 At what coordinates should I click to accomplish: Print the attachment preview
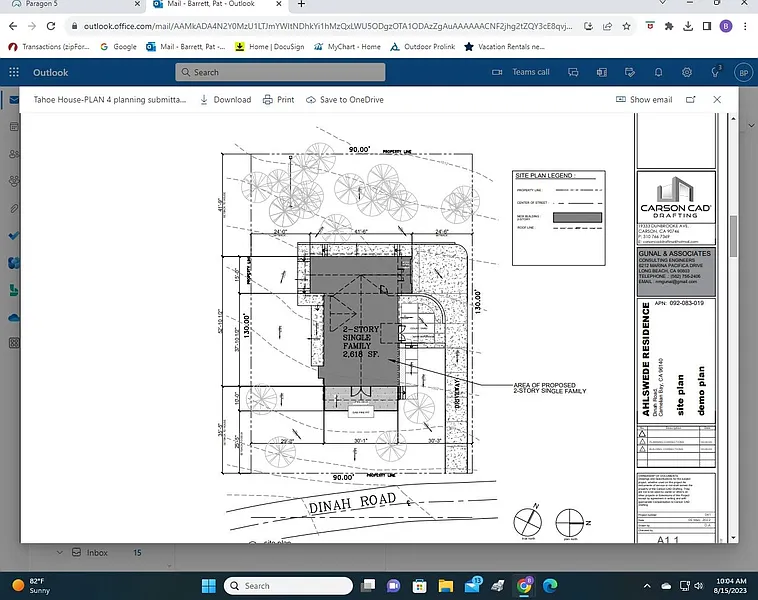click(278, 100)
